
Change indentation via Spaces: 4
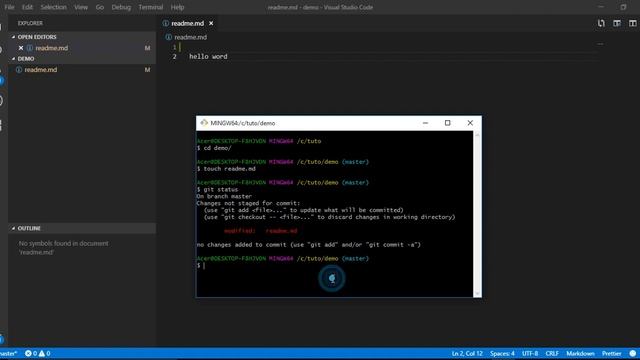pyautogui.click(x=502, y=353)
